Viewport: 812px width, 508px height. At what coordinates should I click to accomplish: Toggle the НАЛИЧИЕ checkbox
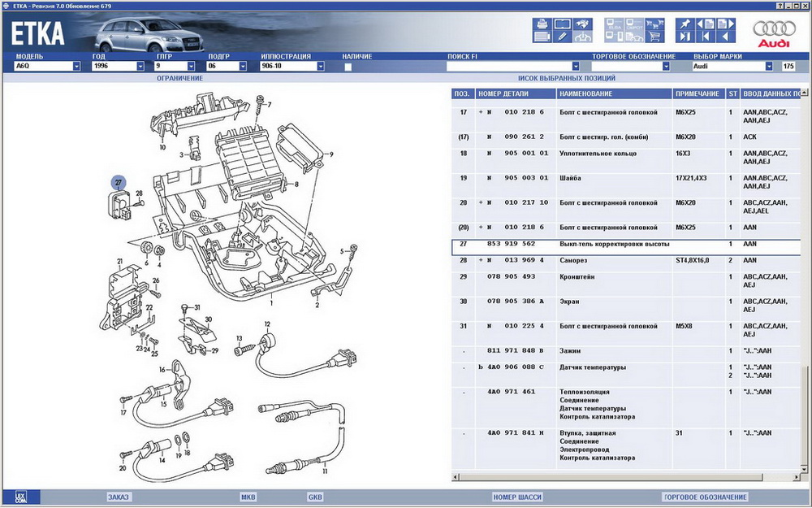(348, 67)
